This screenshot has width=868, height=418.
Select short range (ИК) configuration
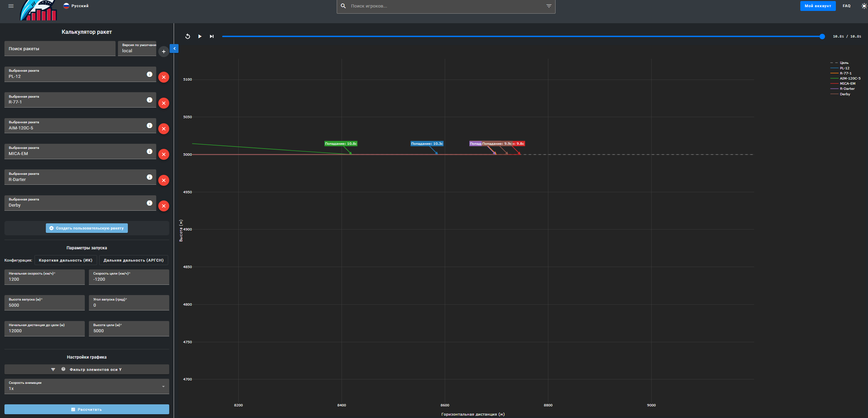66,260
